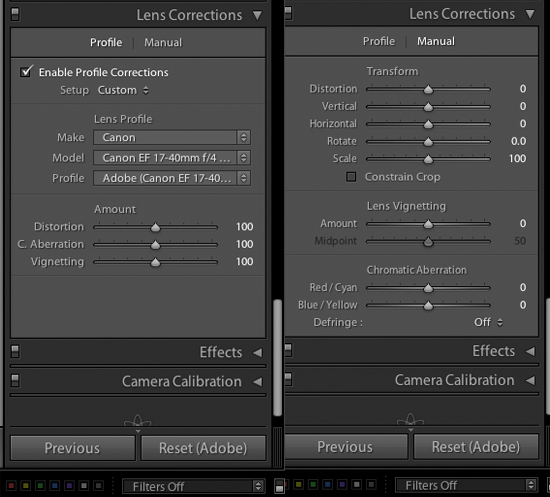
Task: Filter by purple label under Profile-view panel
Action: [x=69, y=486]
